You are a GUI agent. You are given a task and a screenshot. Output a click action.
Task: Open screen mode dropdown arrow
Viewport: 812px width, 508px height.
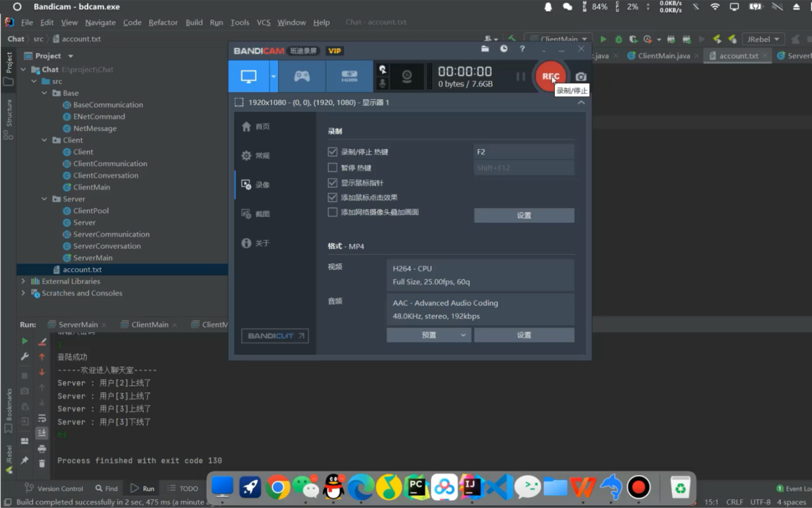coord(274,77)
